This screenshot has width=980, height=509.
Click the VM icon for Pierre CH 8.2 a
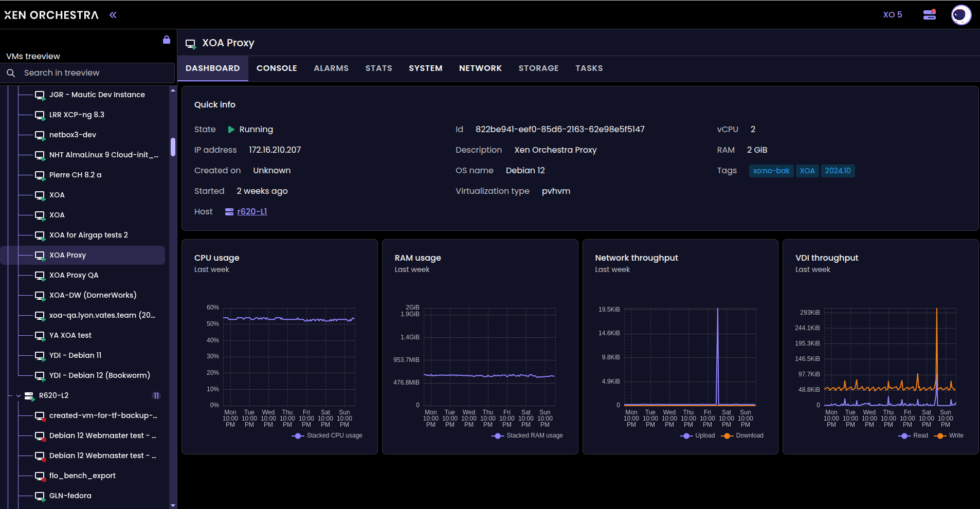(x=40, y=175)
